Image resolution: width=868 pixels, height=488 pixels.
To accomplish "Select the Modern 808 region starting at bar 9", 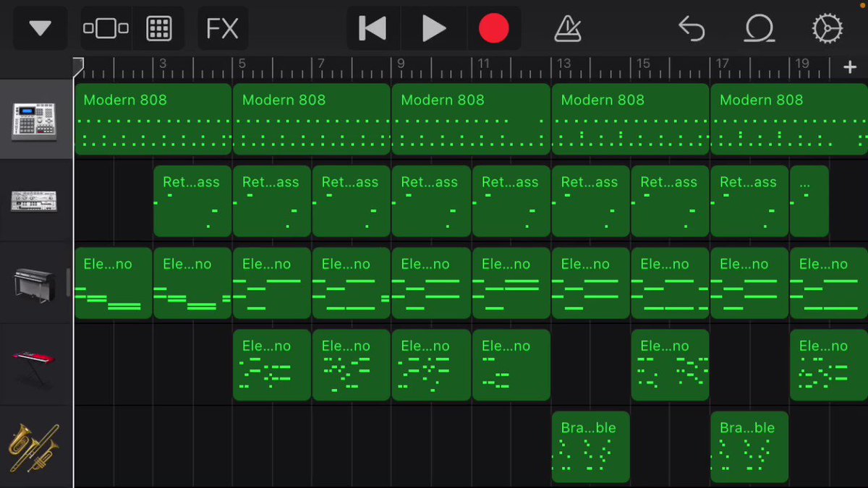I will (x=471, y=119).
